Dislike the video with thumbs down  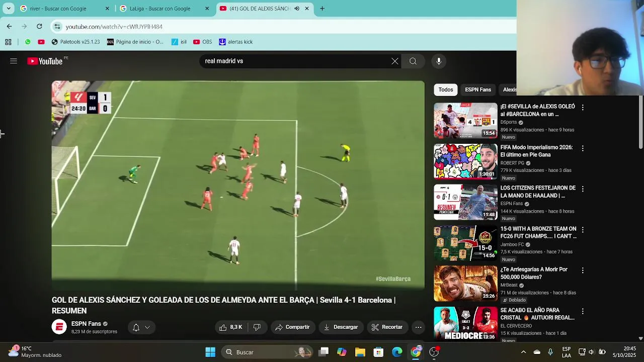[x=257, y=327]
